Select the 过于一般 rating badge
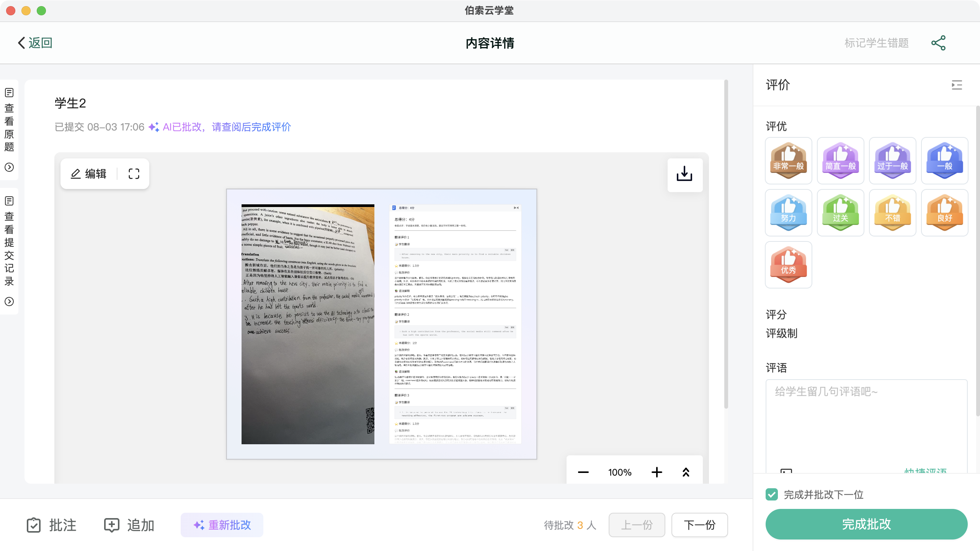Image resolution: width=980 pixels, height=551 pixels. coord(892,161)
